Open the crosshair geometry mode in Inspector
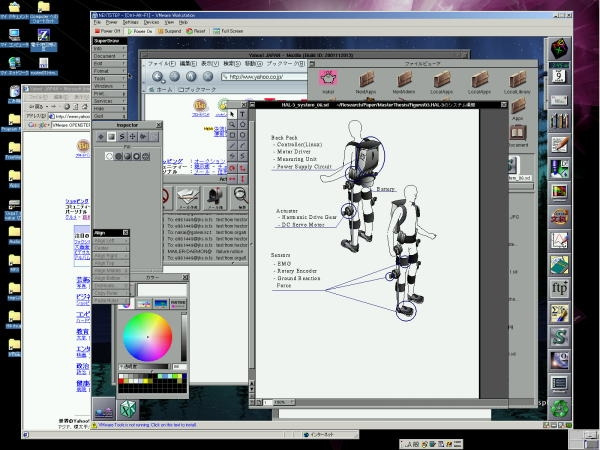600x450 pixels. (x=132, y=137)
